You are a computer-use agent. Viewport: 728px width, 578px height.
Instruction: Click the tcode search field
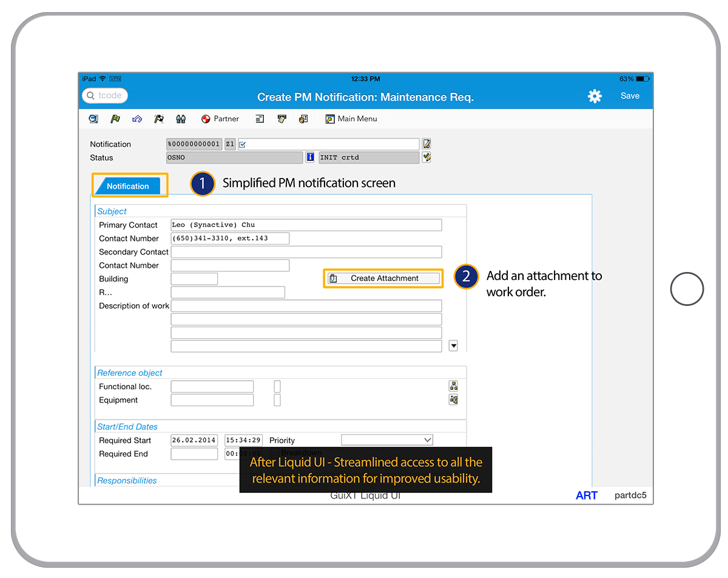[x=106, y=95]
